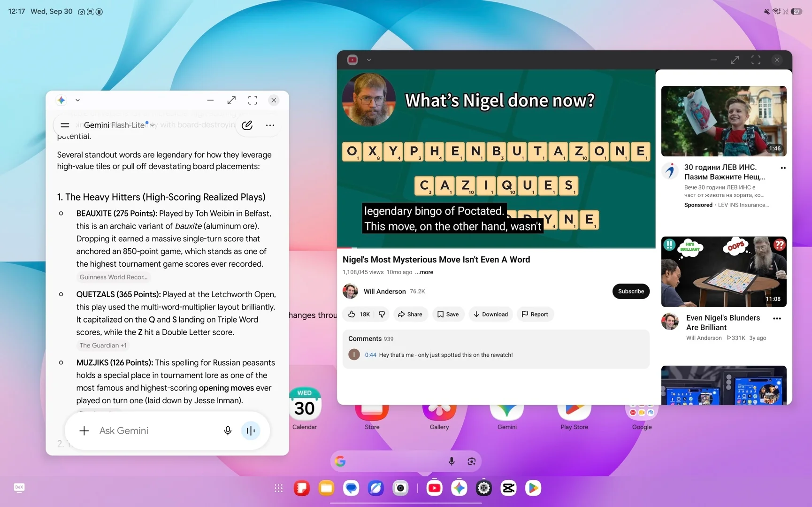
Task: Subscribe to Will Anderson channel
Action: pyautogui.click(x=631, y=292)
